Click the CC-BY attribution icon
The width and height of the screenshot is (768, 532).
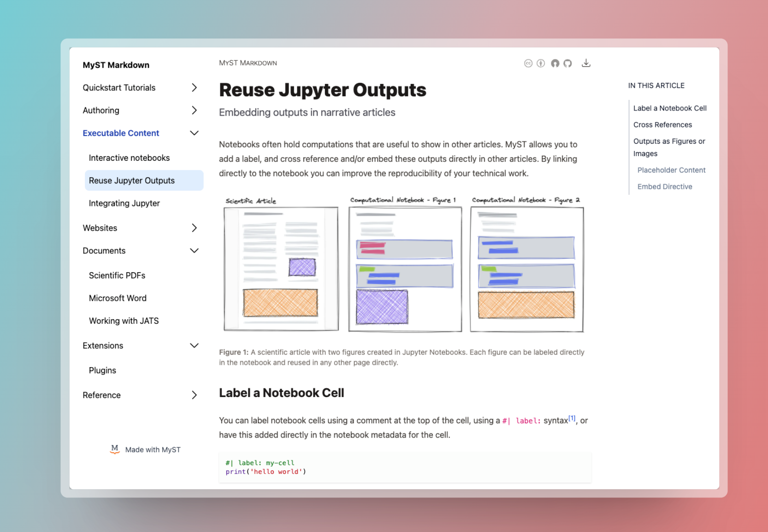pyautogui.click(x=540, y=63)
